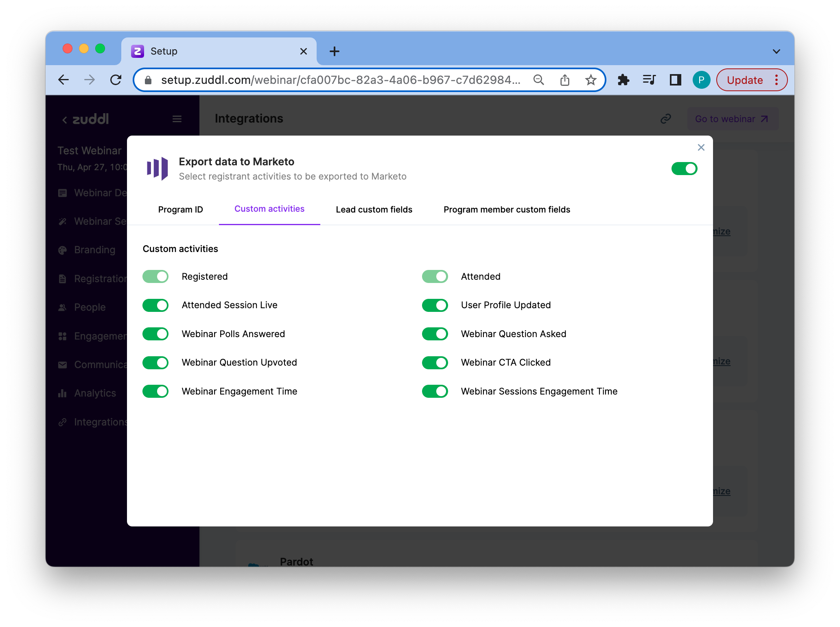Click the address bar URL field

coord(340,80)
